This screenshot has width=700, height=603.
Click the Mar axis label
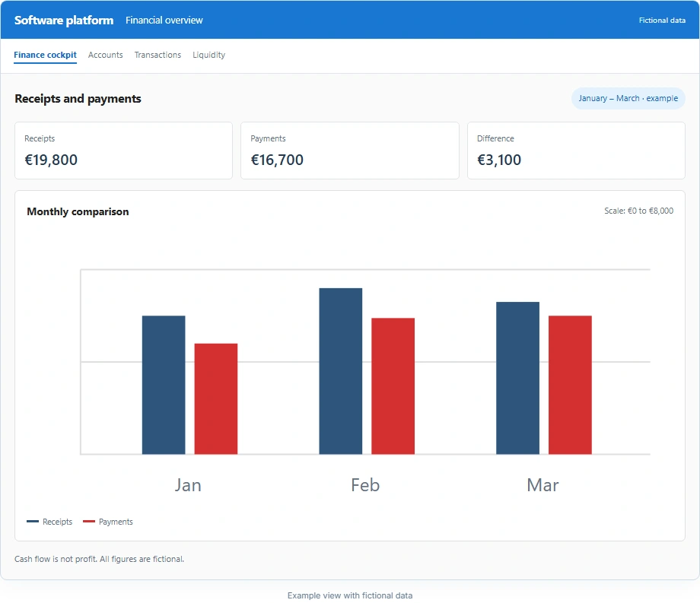pyautogui.click(x=542, y=485)
